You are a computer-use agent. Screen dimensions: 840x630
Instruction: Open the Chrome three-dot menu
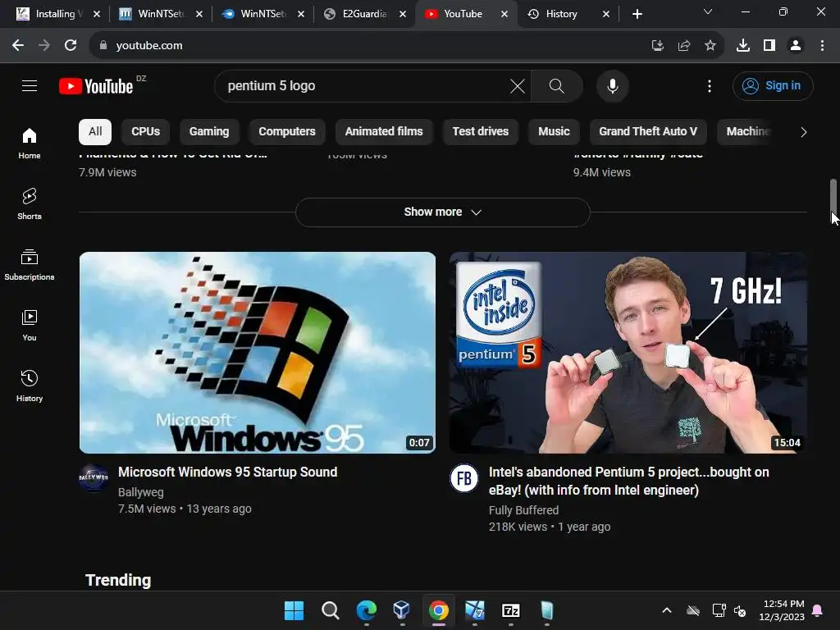tap(822, 46)
